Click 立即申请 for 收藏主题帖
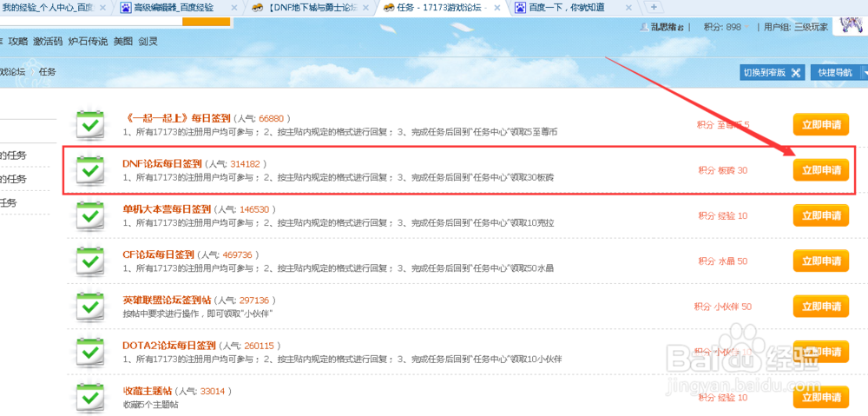Screen dimensions: 868x416 coord(821,397)
